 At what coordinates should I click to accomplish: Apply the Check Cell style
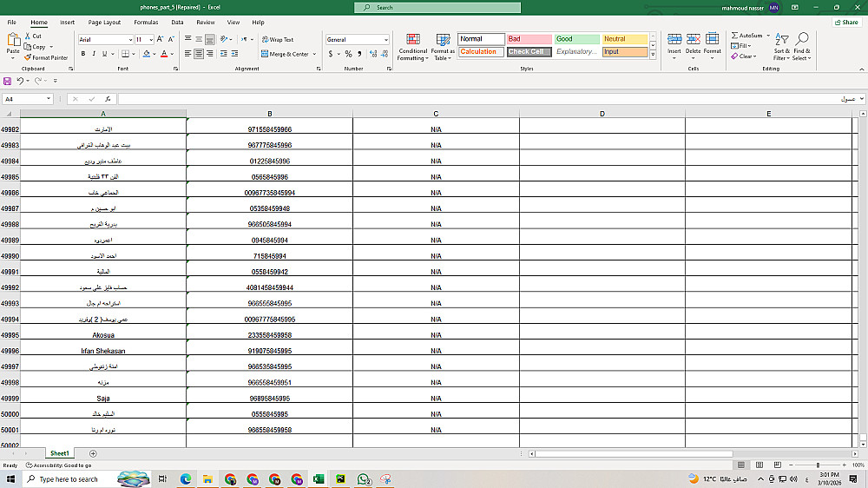[529, 51]
